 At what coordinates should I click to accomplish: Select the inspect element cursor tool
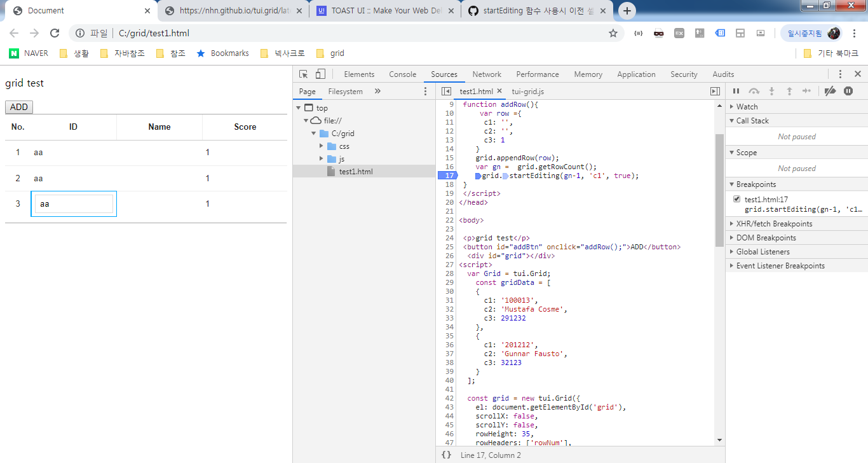click(x=303, y=74)
